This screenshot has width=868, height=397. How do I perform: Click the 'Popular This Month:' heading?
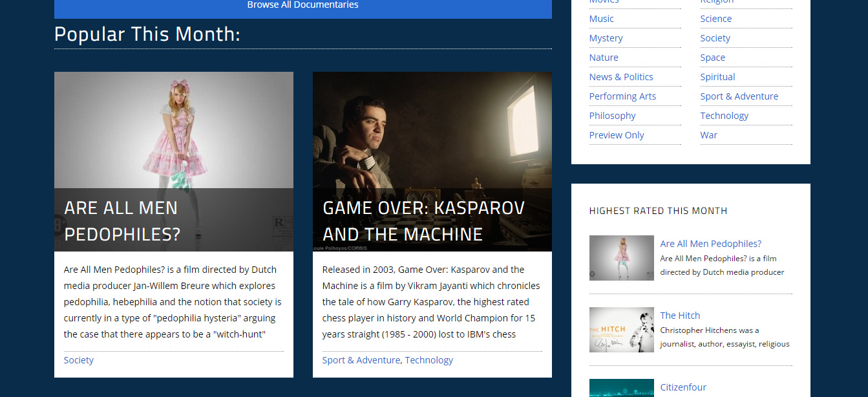(x=147, y=34)
